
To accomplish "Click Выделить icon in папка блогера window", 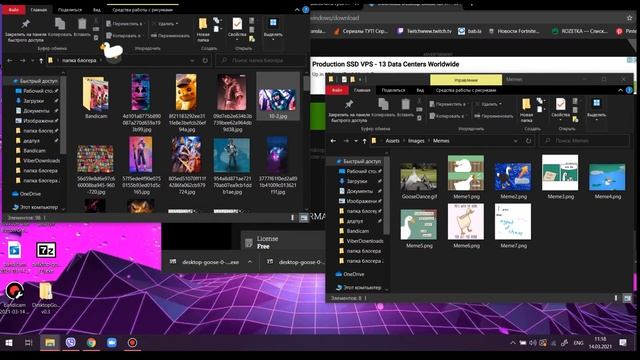I will [x=273, y=23].
